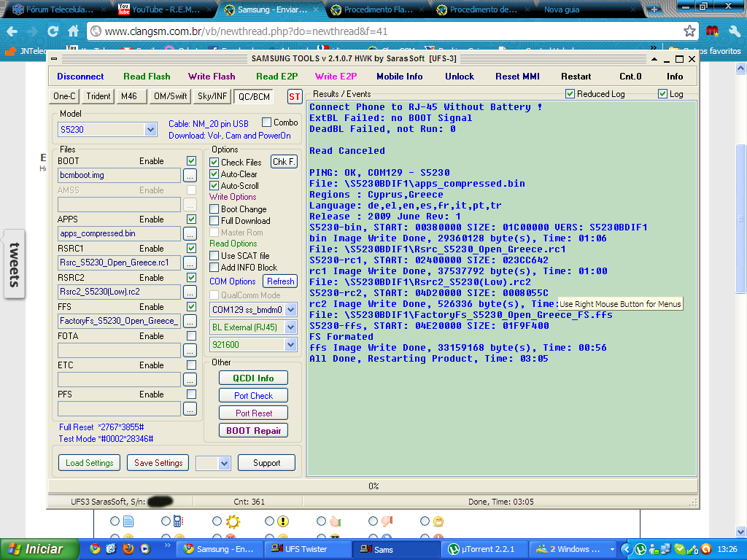Screen dimensions: 747x560
Task: Enable the Full Download option
Action: click(214, 220)
